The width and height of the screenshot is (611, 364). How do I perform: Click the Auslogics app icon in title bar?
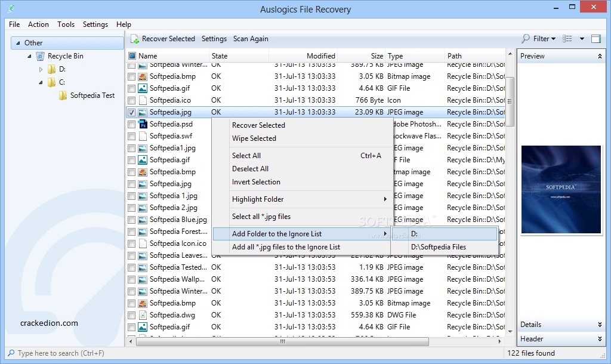click(11, 8)
